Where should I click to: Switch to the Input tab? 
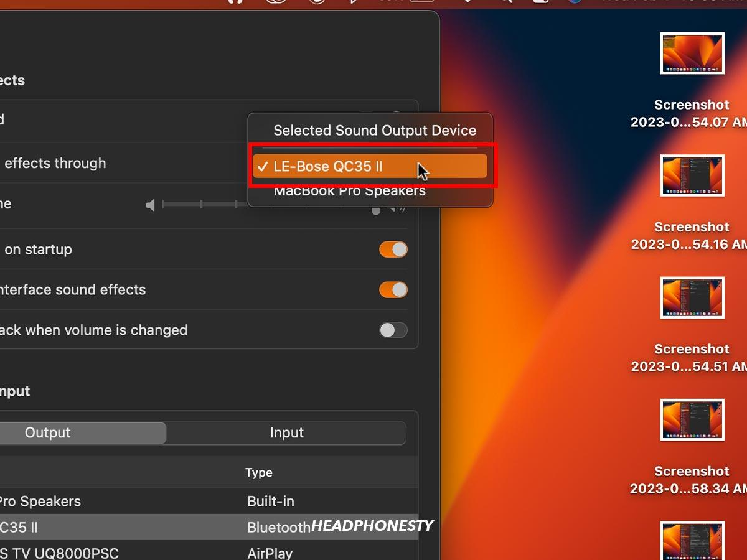click(x=286, y=432)
